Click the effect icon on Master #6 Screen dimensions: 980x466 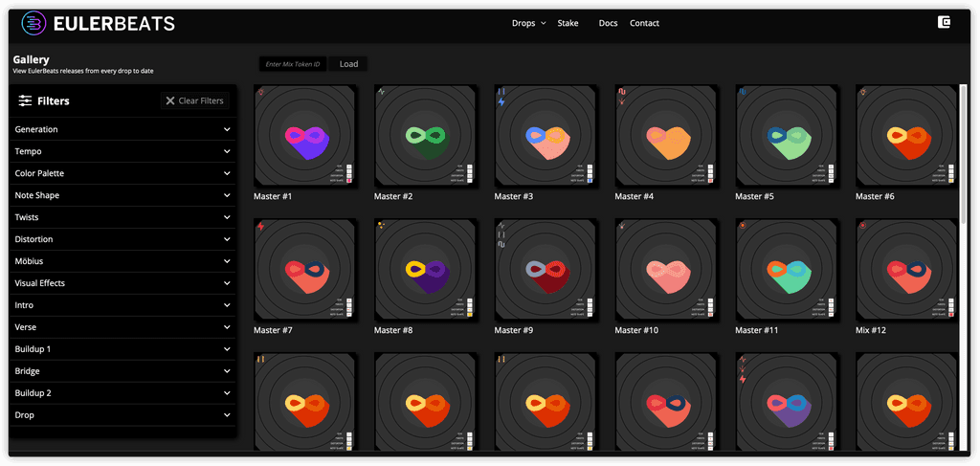click(x=862, y=91)
